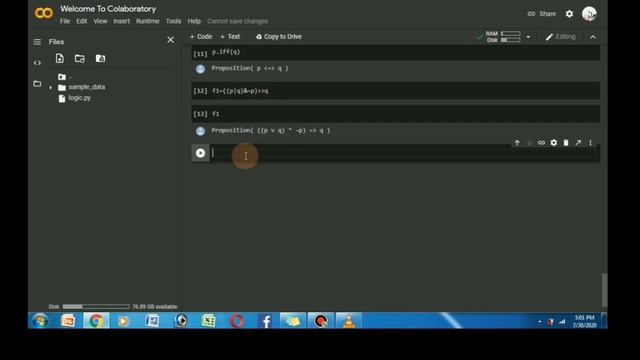Click into code cell 12

tap(396, 91)
